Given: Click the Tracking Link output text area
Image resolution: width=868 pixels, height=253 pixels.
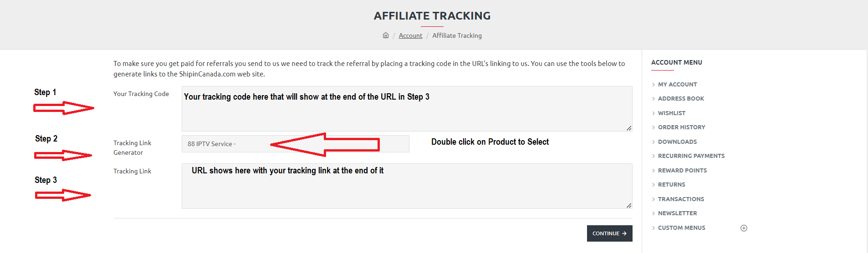Looking at the screenshot, I should click(407, 191).
